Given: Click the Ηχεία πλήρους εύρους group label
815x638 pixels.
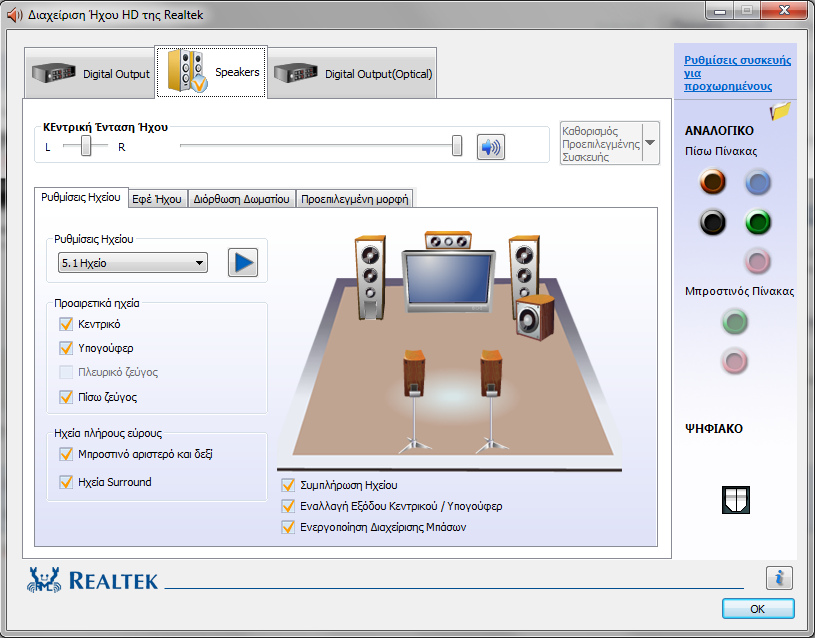Looking at the screenshot, I should pos(108,433).
